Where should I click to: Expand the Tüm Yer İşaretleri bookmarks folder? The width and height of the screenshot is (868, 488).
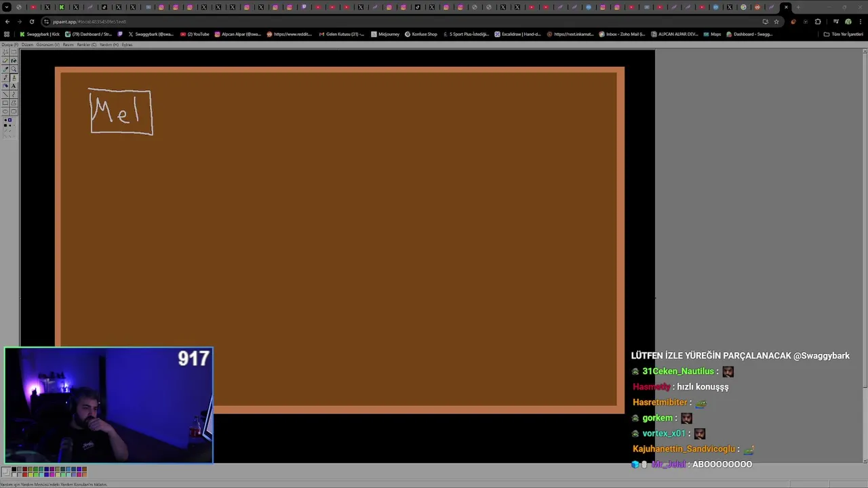(844, 34)
